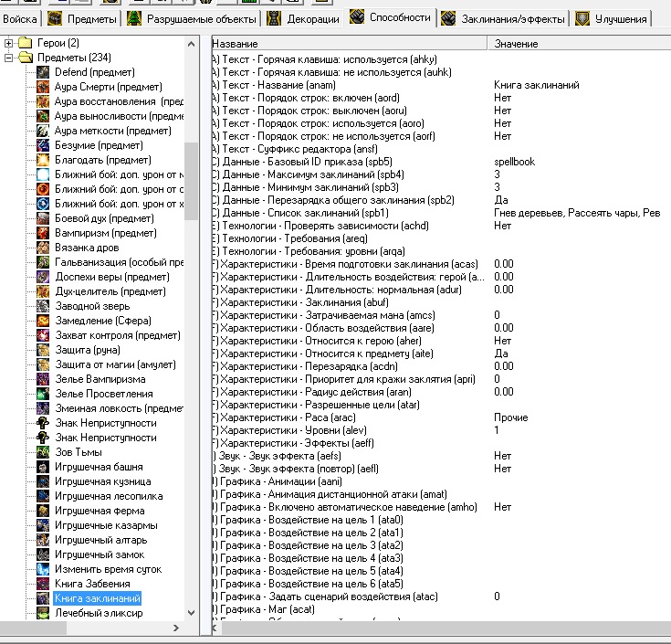This screenshot has width=671, height=644.
Task: Open the Предметы tab
Action: click(x=82, y=19)
